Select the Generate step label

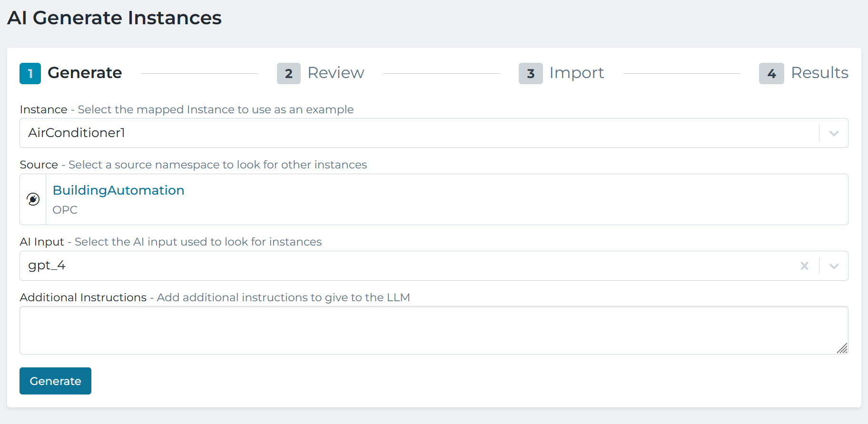point(85,73)
